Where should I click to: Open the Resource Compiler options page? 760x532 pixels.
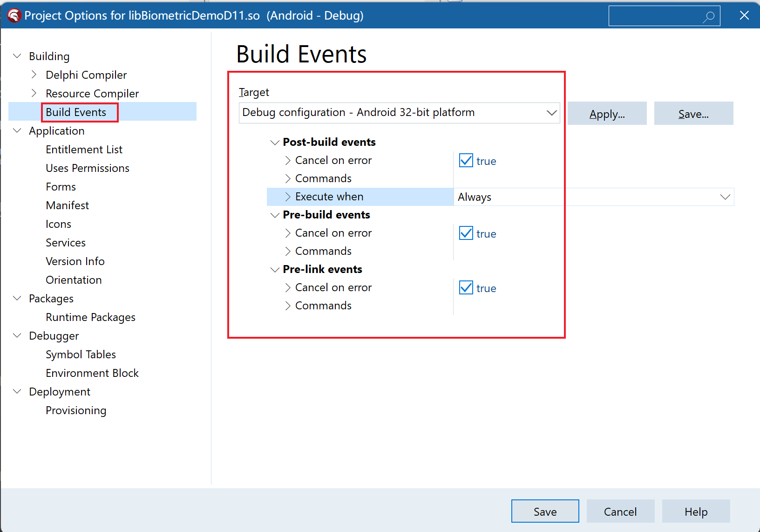click(x=92, y=94)
